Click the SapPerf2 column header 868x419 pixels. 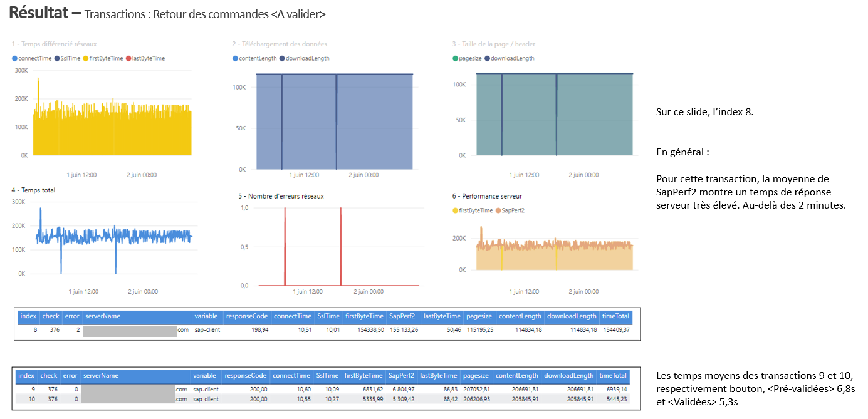(402, 316)
